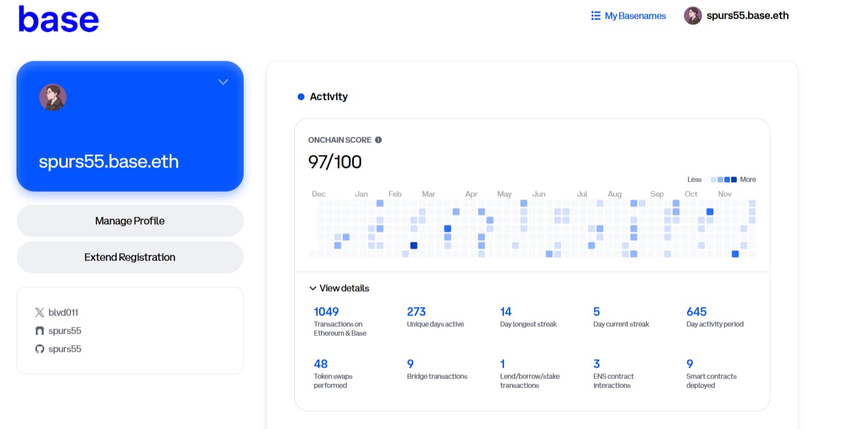868x429 pixels.
Task: Click the darkest activity square in February
Action: (x=414, y=246)
